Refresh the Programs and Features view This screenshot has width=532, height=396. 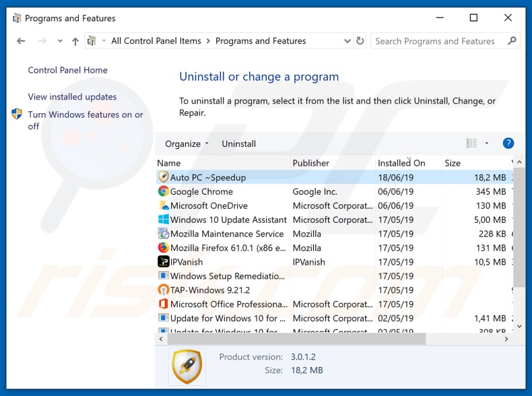360,41
